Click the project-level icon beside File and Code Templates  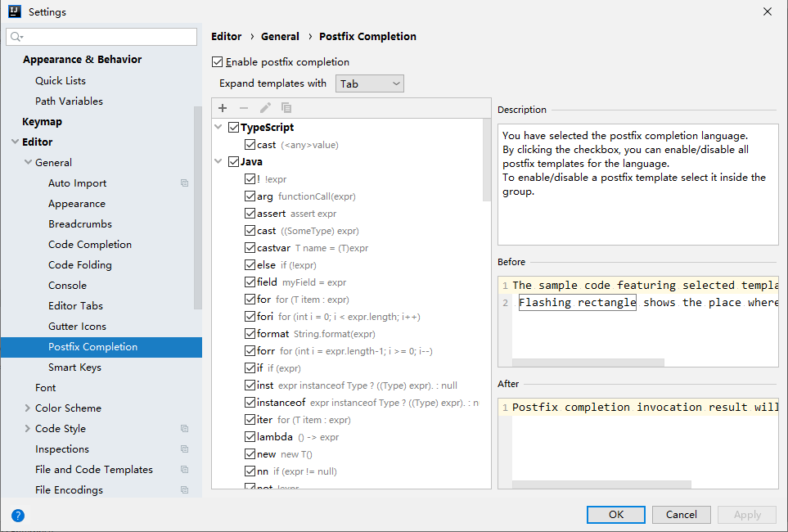184,470
